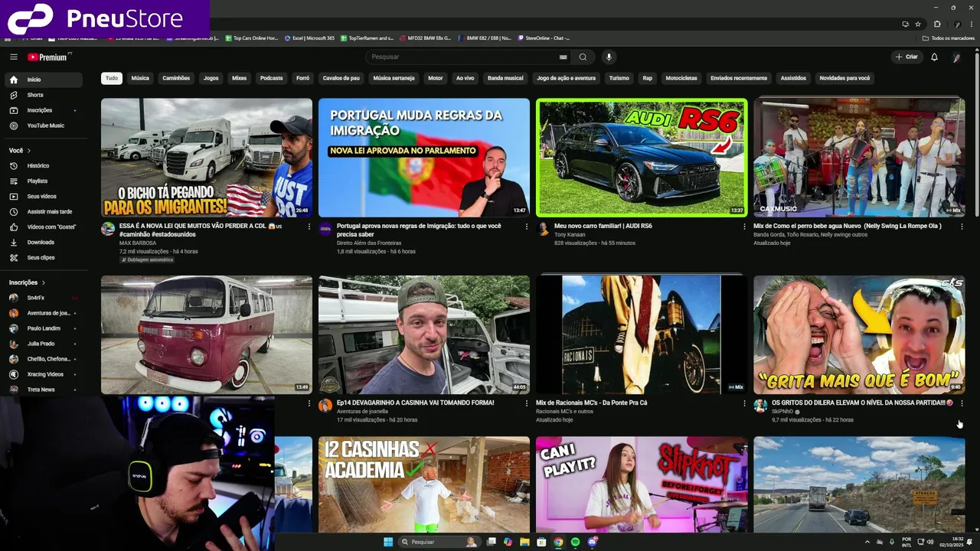Expand the Inscrições sidebar item
Screen dimensions: 980x551
(44, 110)
